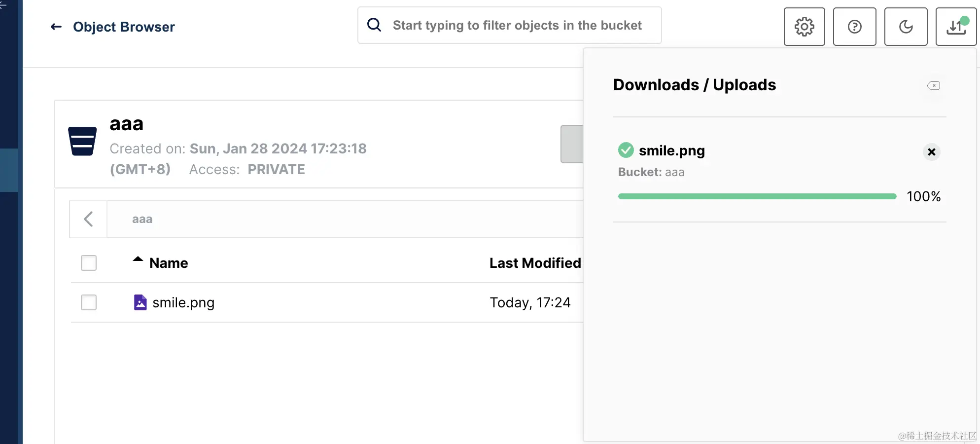Click the search magnifier icon
Screen dimensions: 980x444
pyautogui.click(x=375, y=25)
